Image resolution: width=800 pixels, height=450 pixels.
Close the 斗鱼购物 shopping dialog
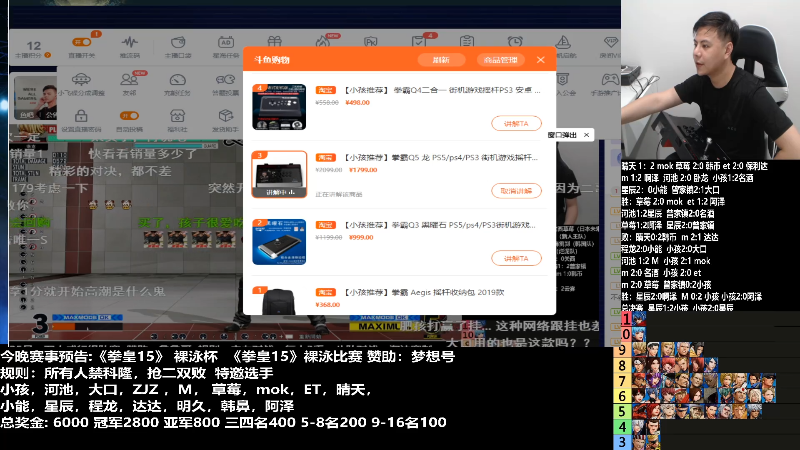click(x=541, y=60)
